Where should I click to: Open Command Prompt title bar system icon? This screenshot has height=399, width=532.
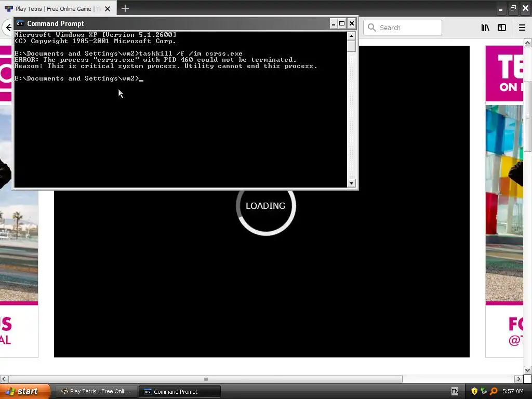[x=20, y=23]
